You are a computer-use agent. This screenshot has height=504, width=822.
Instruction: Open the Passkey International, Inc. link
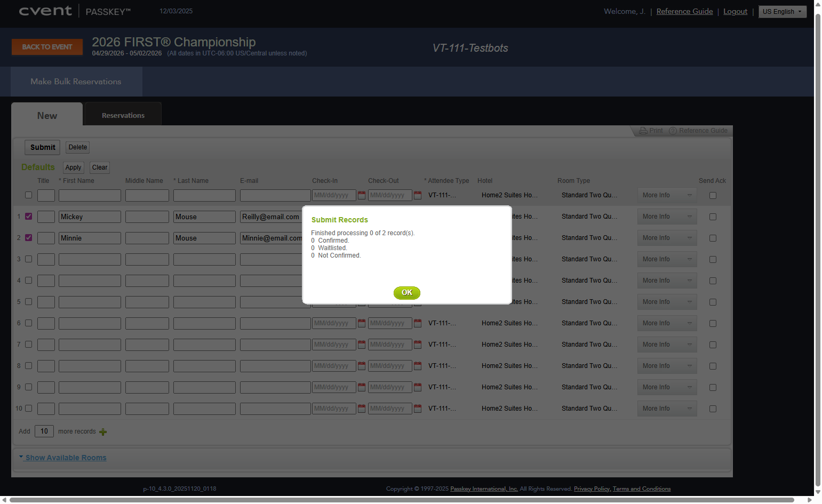(484, 489)
